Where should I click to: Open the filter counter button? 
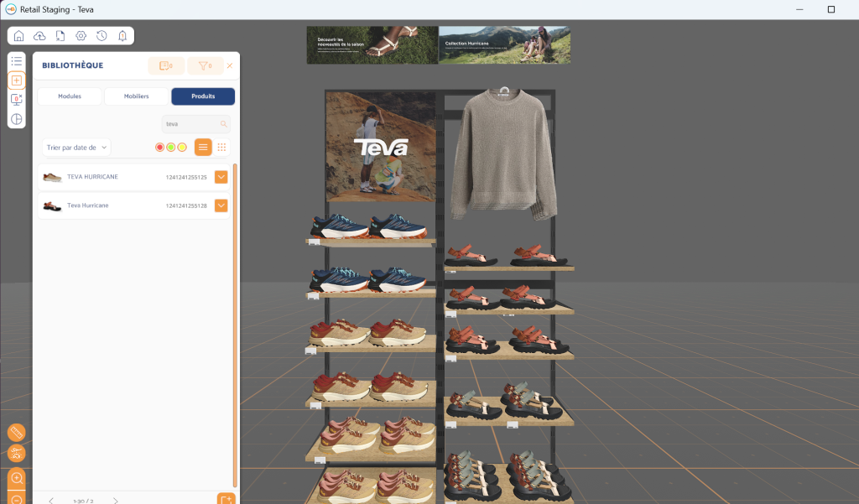tap(206, 65)
